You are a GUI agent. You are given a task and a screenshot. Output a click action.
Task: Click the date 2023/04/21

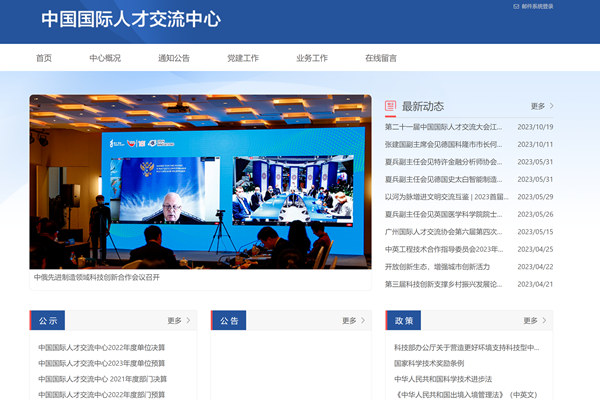535,284
